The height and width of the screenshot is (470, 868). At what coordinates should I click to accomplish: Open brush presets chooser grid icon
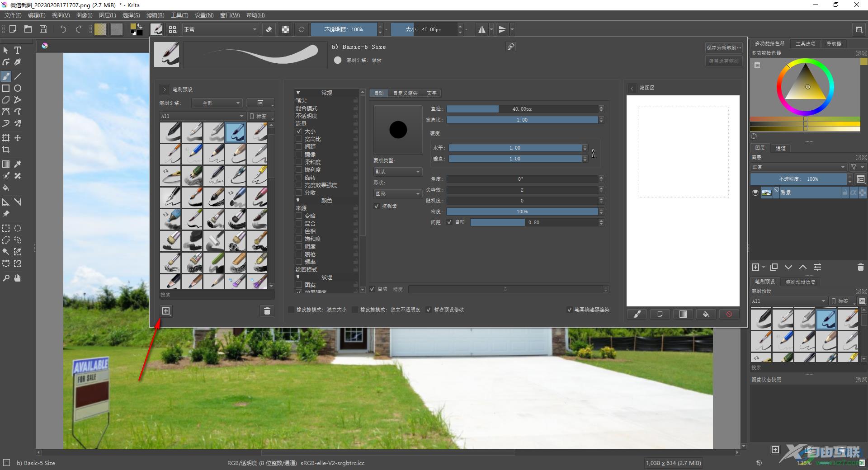pos(173,29)
